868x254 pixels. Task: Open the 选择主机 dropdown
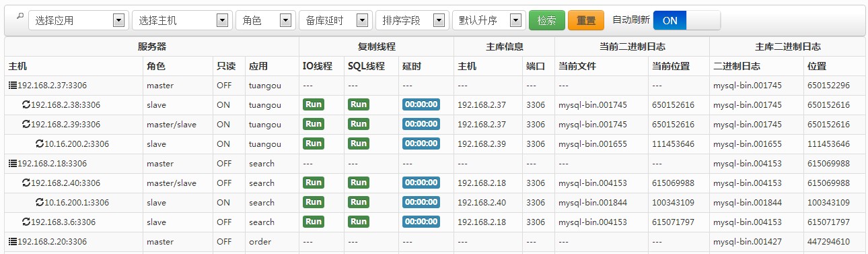(182, 20)
